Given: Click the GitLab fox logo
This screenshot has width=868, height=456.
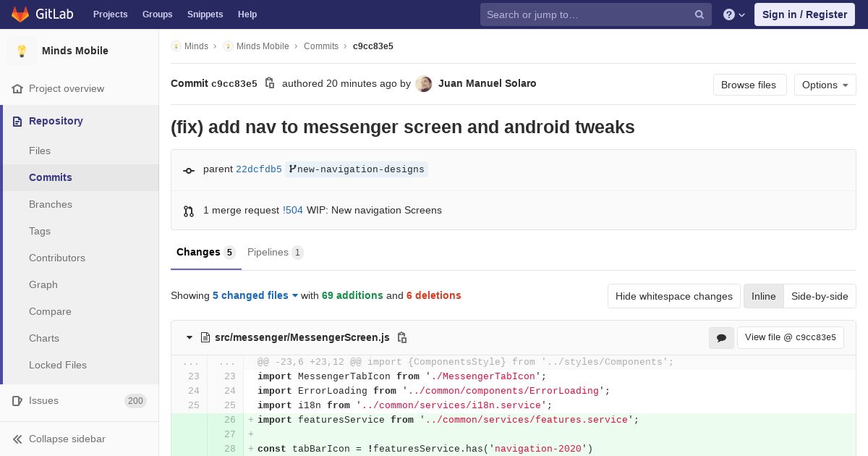Looking at the screenshot, I should pyautogui.click(x=20, y=14).
